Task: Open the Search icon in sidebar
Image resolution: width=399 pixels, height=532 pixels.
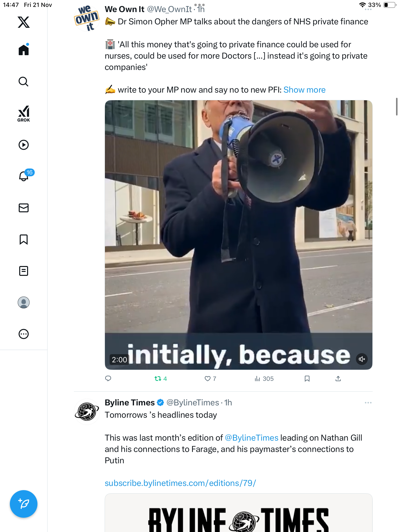Action: (24, 82)
